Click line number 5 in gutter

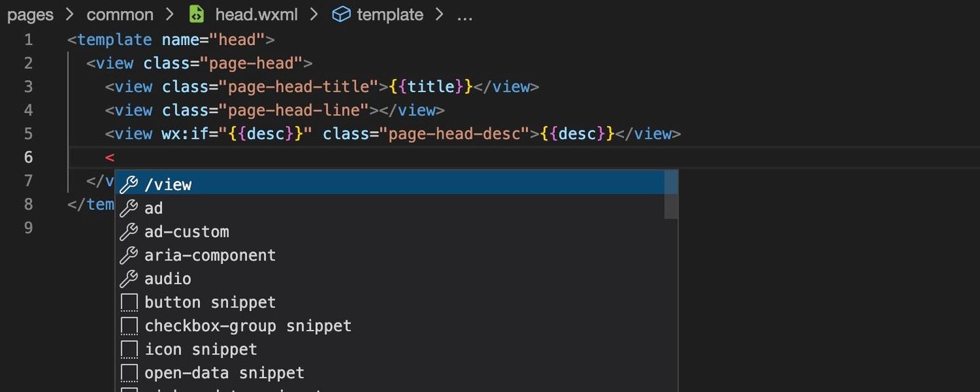point(28,134)
